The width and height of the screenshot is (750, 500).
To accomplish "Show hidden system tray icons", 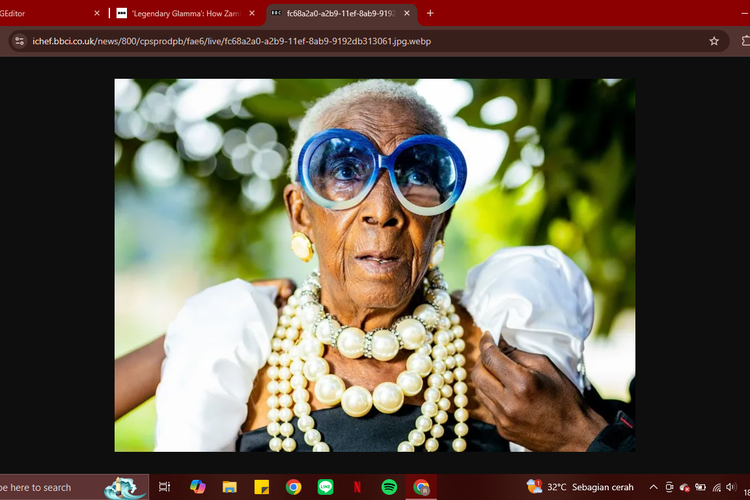I will [x=653, y=487].
